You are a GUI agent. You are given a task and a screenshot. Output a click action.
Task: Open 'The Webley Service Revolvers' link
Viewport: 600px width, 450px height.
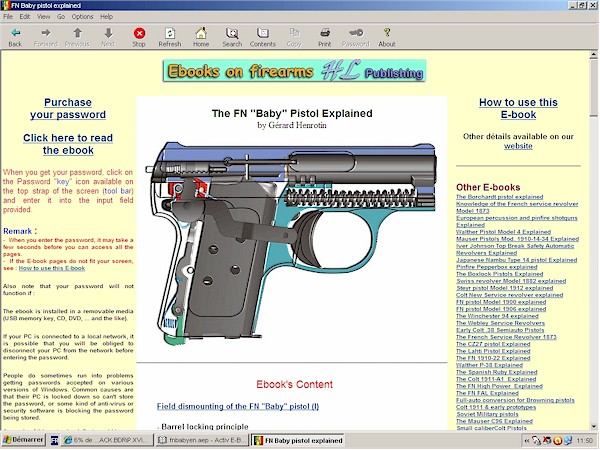pos(500,323)
